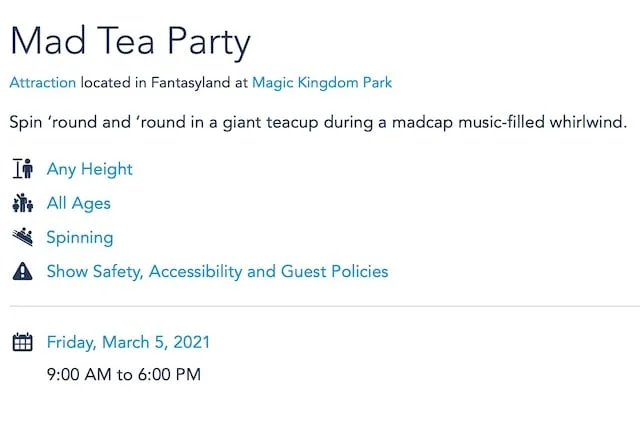640x439 pixels.
Task: Click the height requirement person icon
Action: pyautogui.click(x=22, y=169)
